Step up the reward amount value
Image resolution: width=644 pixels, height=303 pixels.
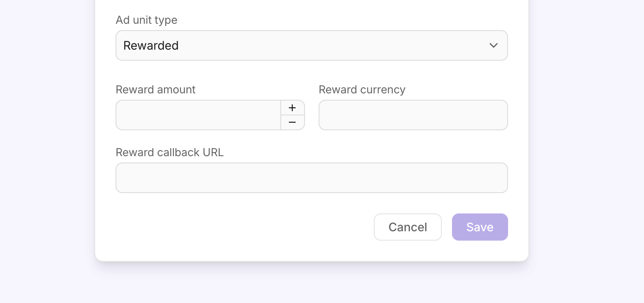click(x=292, y=108)
